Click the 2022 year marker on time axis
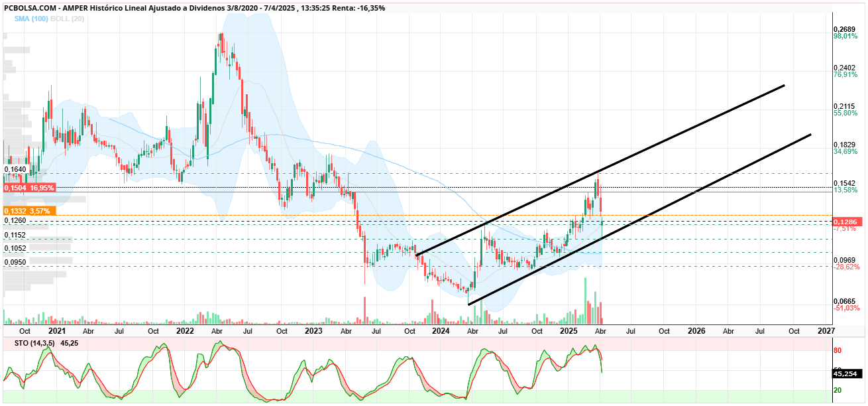The image size is (868, 406). [185, 330]
